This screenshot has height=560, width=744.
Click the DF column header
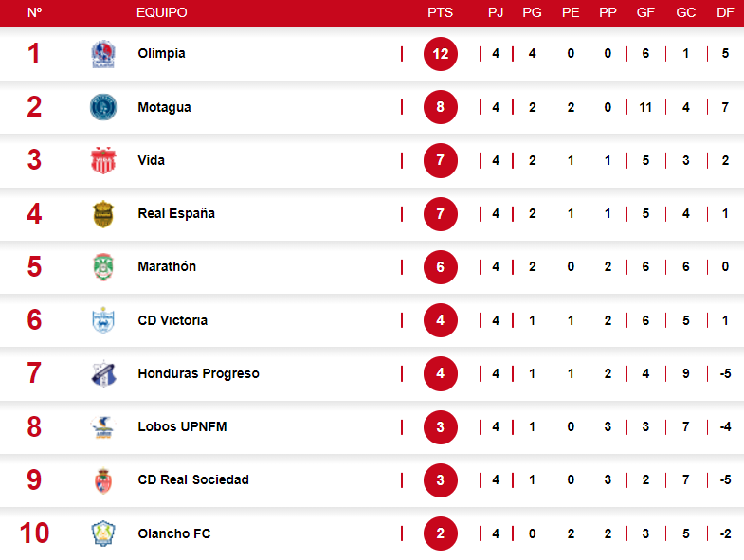click(x=725, y=12)
